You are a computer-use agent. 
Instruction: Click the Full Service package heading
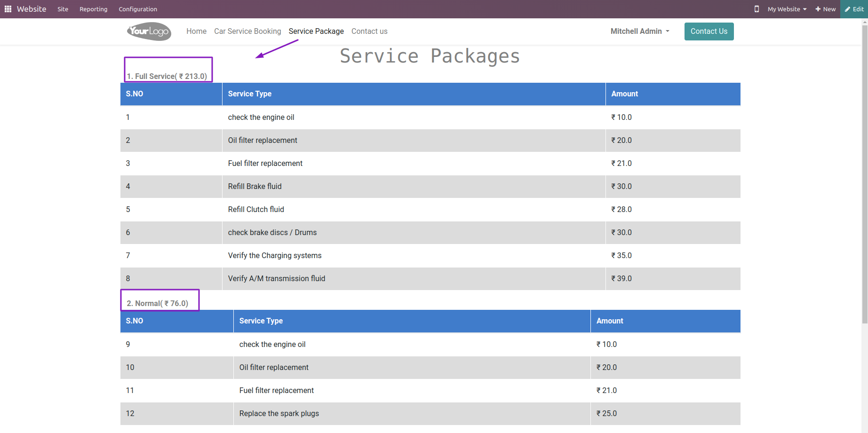click(x=167, y=76)
